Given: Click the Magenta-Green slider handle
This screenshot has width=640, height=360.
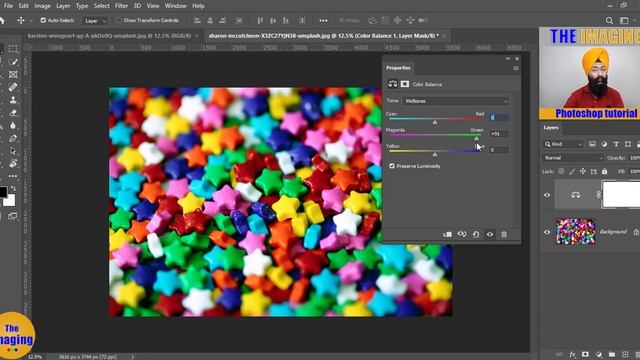Looking at the screenshot, I should 476,138.
